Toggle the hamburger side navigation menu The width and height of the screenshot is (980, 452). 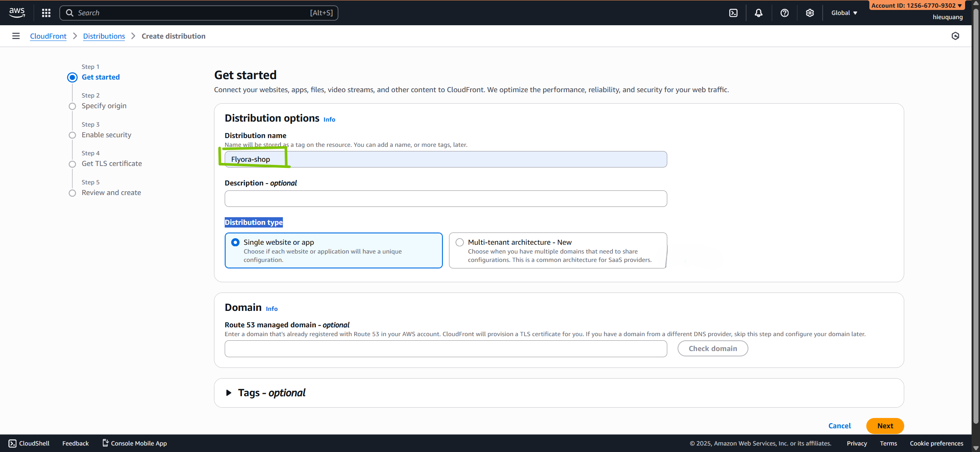pos(16,36)
